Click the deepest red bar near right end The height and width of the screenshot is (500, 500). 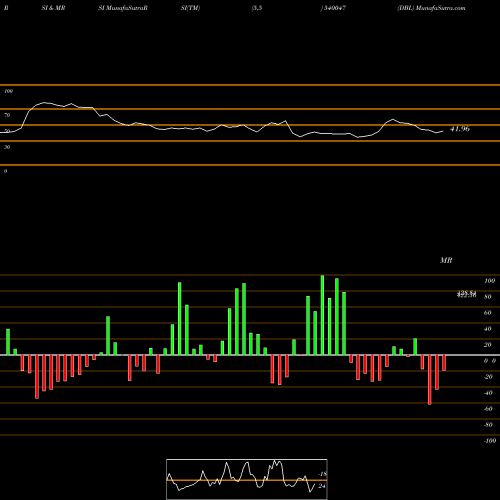430,380
